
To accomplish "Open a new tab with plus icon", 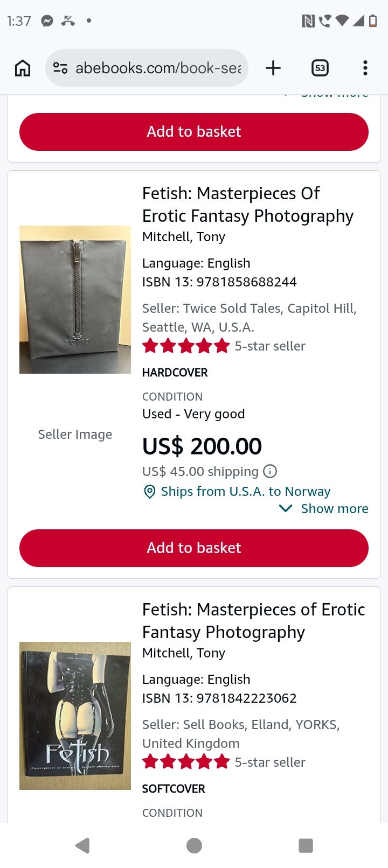I will pyautogui.click(x=273, y=68).
